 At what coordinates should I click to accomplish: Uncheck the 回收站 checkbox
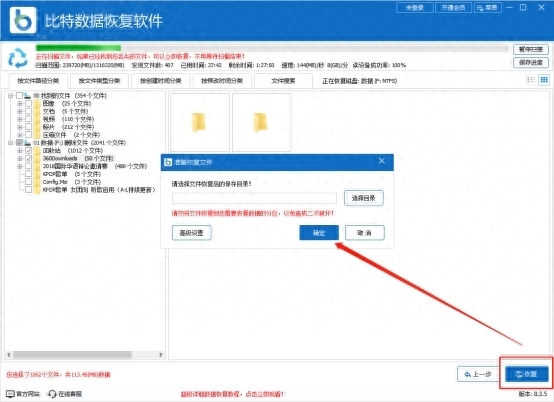click(x=28, y=150)
